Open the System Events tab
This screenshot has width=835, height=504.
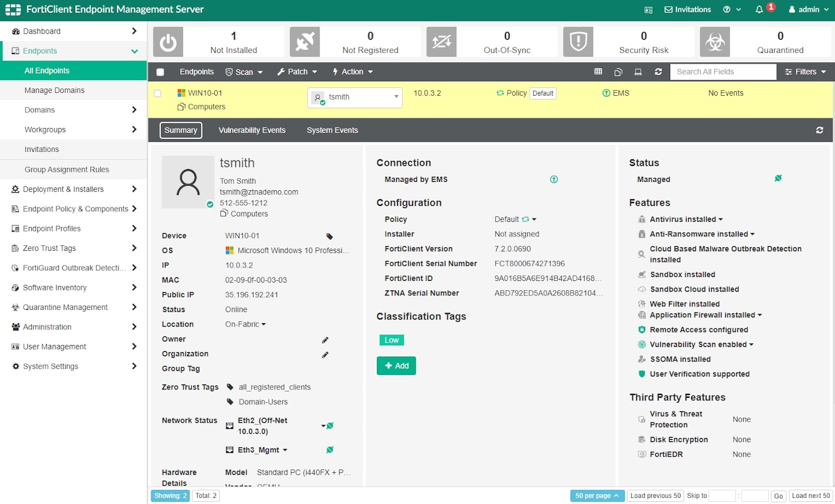pos(332,130)
